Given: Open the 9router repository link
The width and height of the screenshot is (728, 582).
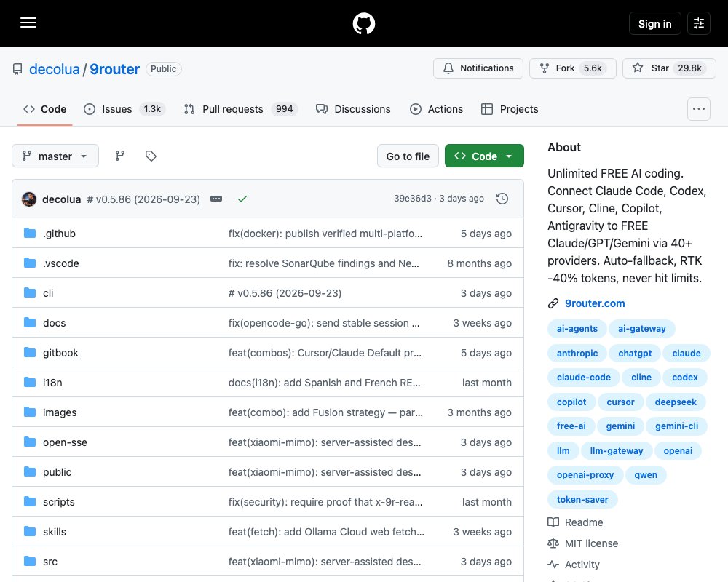Looking at the screenshot, I should pos(115,69).
